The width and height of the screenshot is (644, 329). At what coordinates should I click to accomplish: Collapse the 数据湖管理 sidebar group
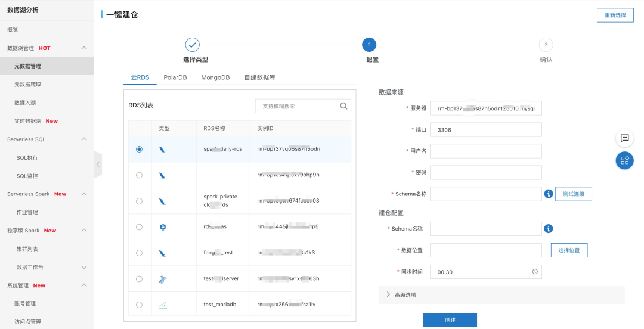click(x=84, y=48)
